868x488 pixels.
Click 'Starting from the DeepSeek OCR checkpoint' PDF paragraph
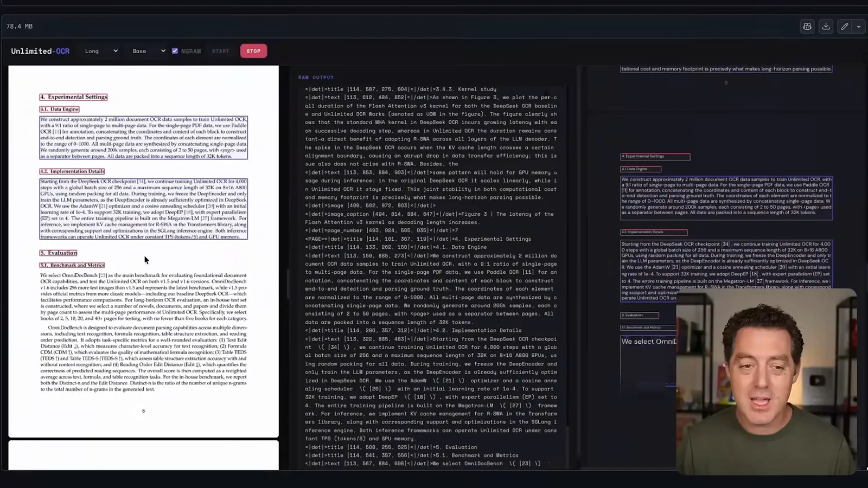tap(143, 209)
